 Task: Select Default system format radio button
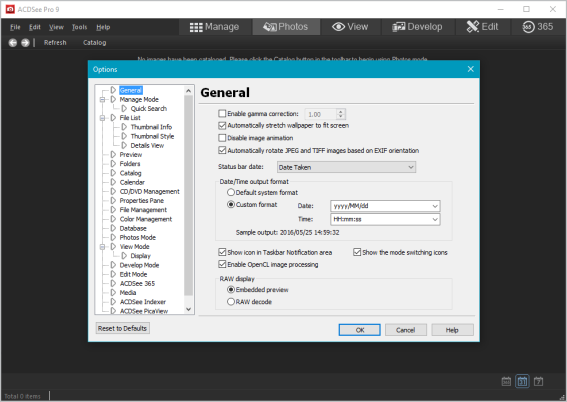pos(231,192)
